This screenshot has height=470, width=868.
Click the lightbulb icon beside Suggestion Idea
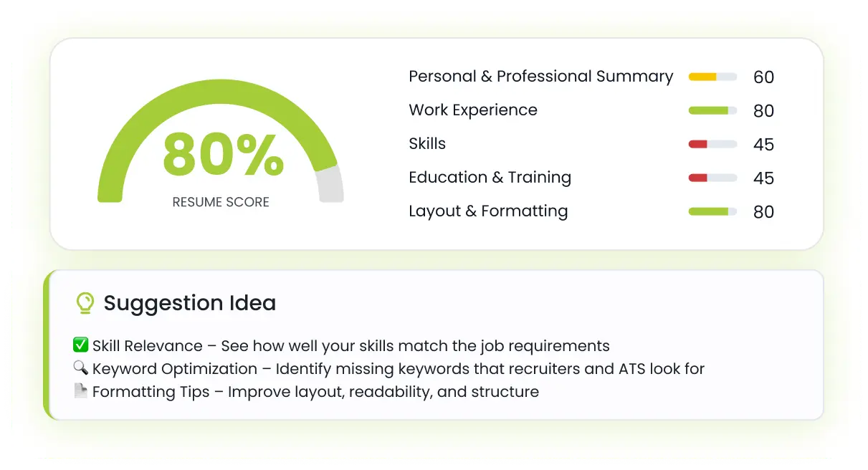[x=85, y=303]
